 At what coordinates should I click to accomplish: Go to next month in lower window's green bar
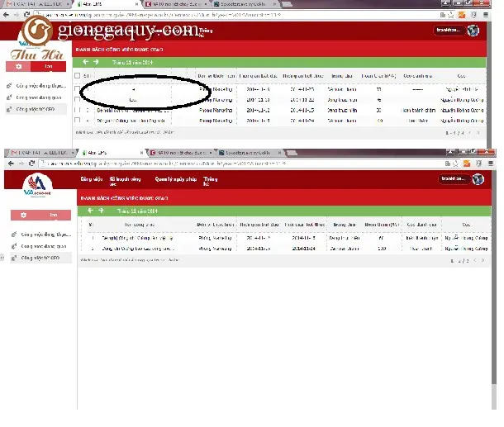click(x=101, y=211)
